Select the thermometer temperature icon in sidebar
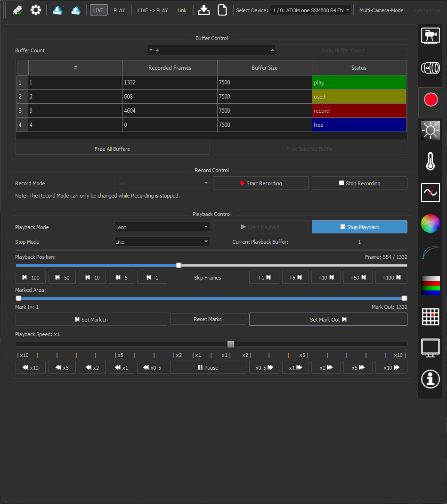 coord(430,161)
